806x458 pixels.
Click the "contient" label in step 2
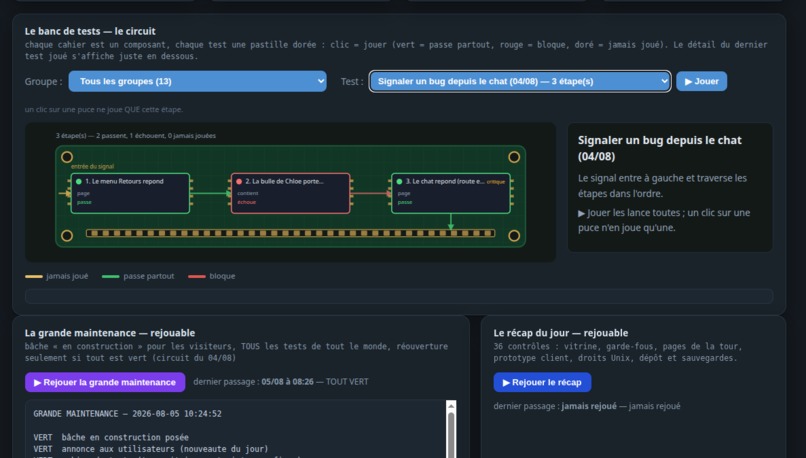(248, 193)
